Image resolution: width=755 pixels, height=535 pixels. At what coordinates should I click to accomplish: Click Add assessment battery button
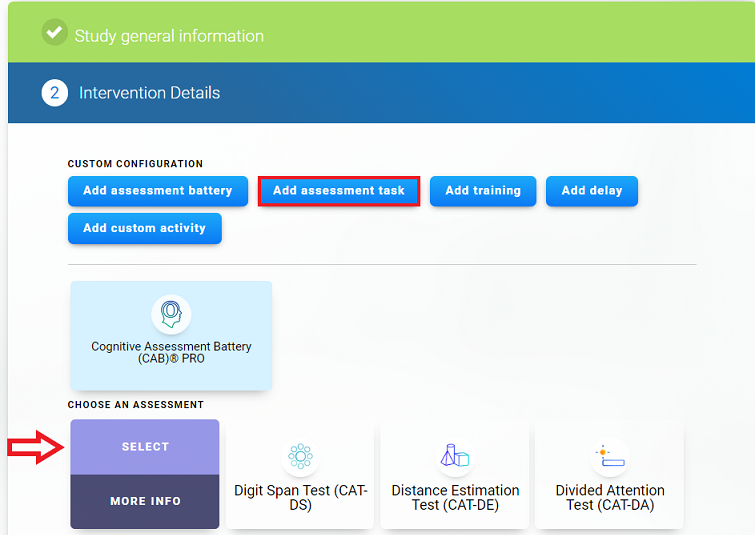(157, 191)
